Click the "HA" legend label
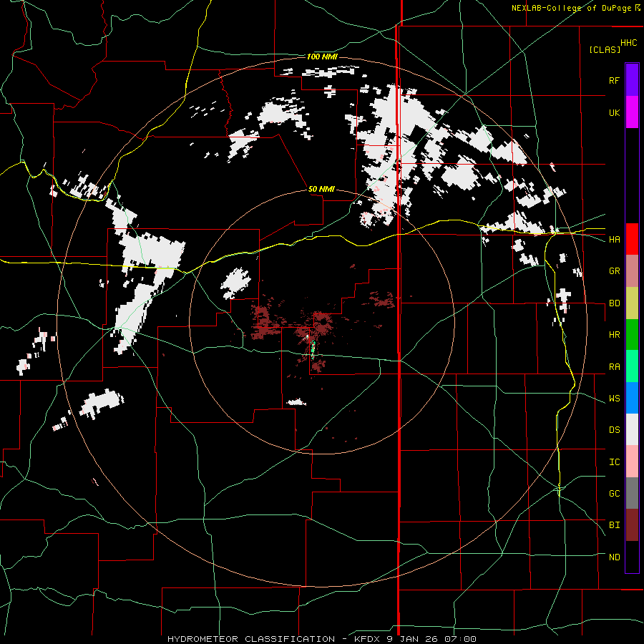This screenshot has width=644, height=644. pos(614,239)
